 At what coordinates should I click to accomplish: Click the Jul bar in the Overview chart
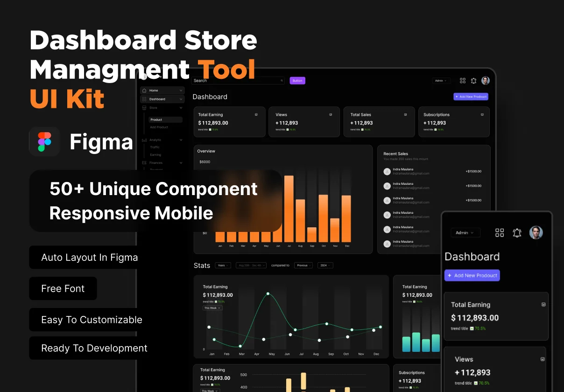(x=289, y=209)
